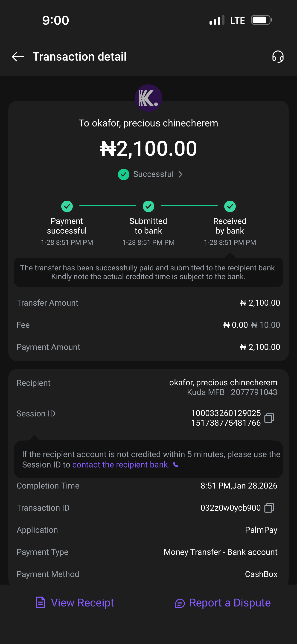Open customer support headset icon

(x=278, y=57)
